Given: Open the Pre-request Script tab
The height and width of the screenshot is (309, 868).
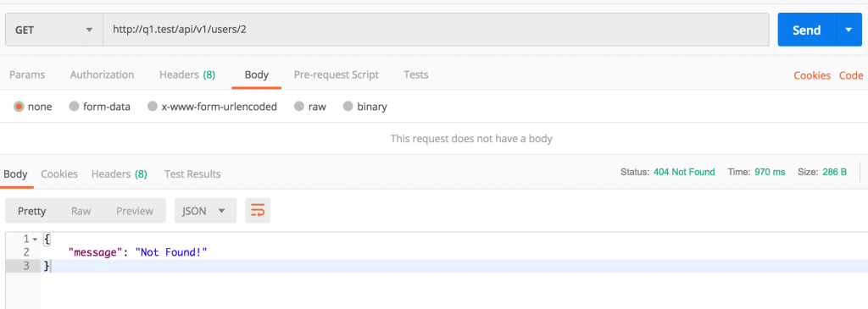Looking at the screenshot, I should point(336,74).
